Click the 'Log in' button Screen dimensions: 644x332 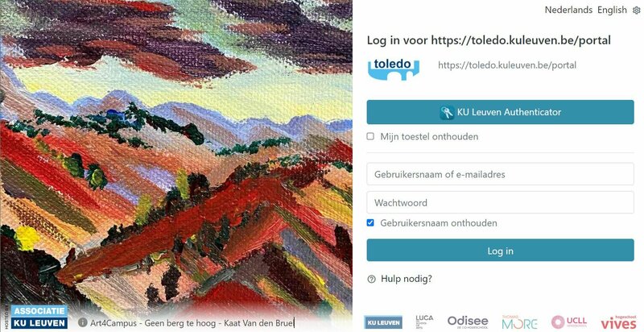pyautogui.click(x=500, y=251)
